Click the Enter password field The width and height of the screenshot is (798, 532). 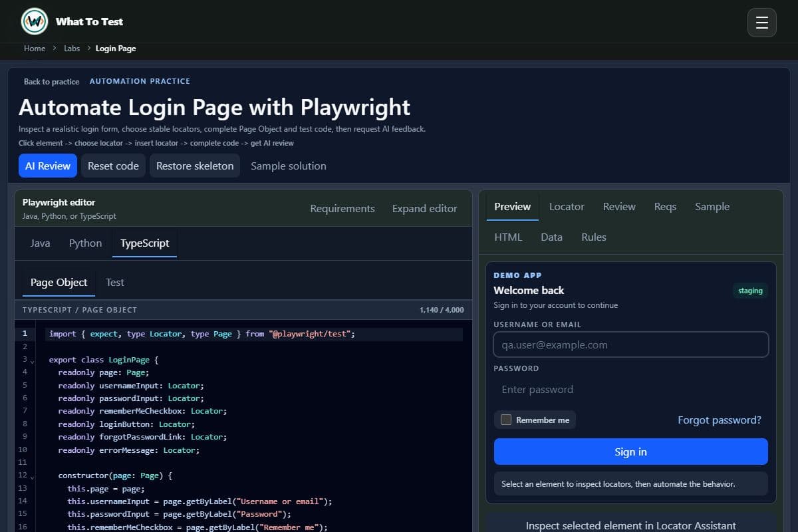(631, 389)
